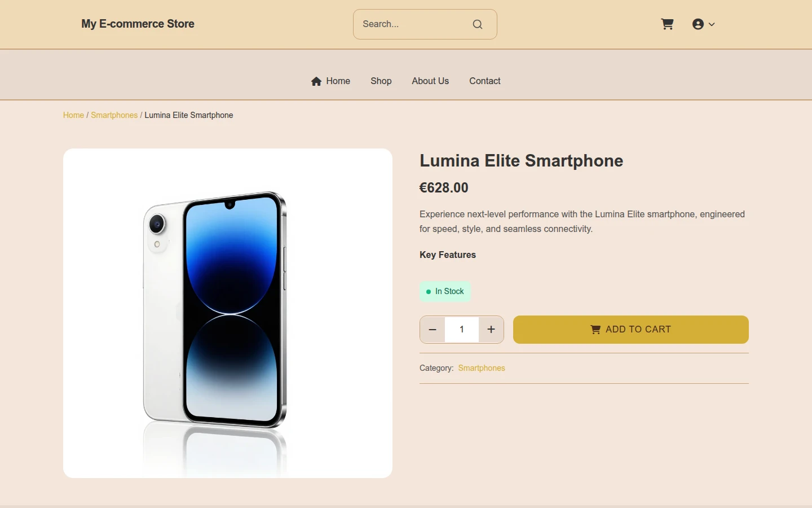
Task: Click the green In Stock badge
Action: pos(445,291)
